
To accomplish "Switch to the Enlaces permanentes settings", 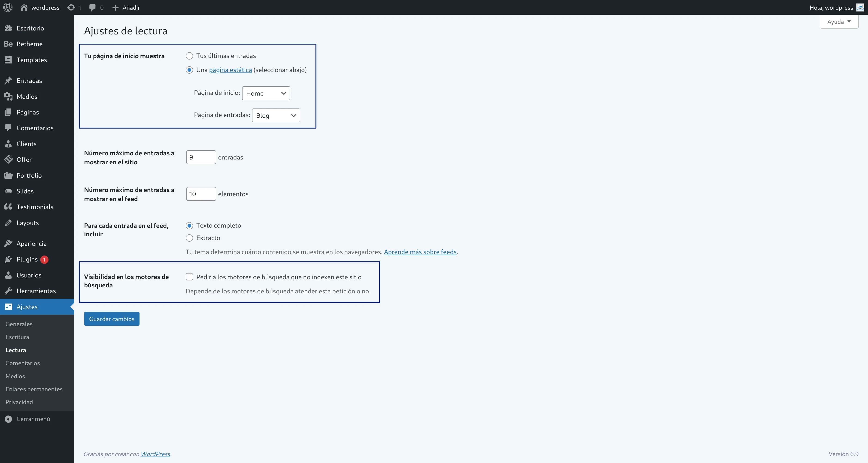I will point(34,389).
